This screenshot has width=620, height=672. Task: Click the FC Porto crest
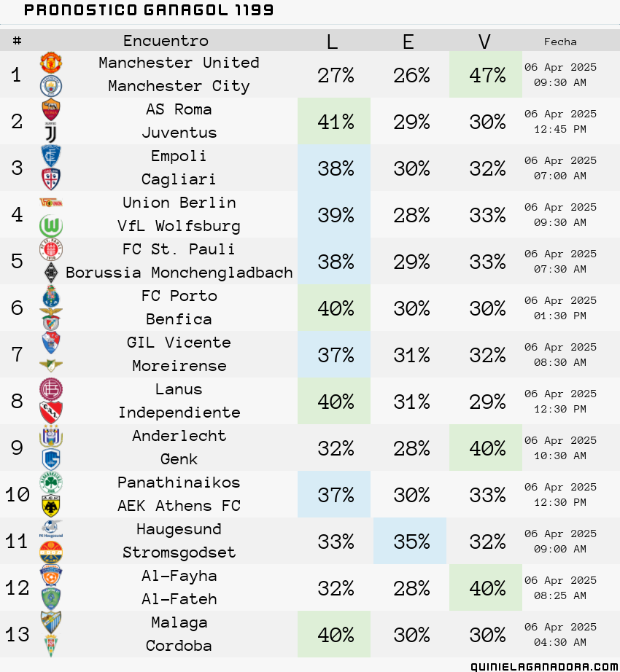pyautogui.click(x=51, y=296)
